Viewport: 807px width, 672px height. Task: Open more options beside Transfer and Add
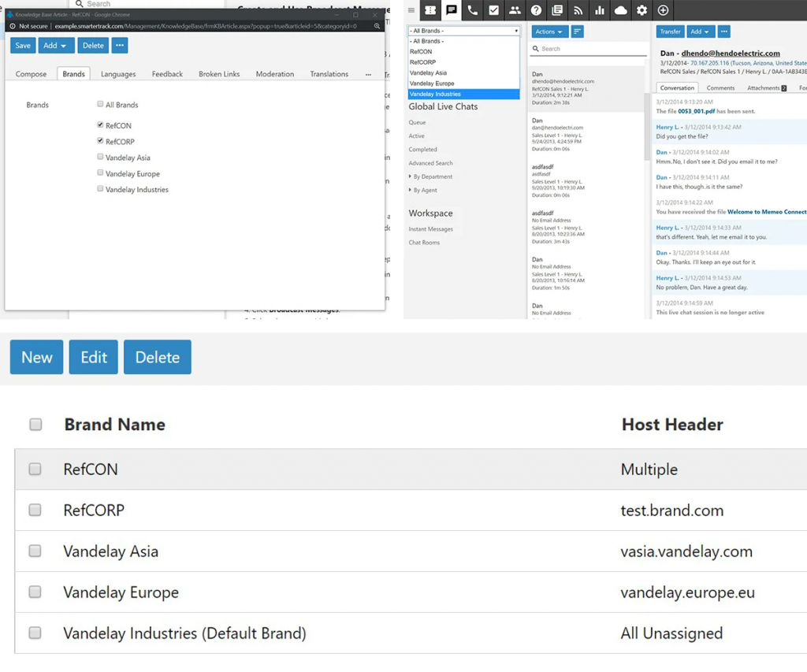pyautogui.click(x=724, y=32)
